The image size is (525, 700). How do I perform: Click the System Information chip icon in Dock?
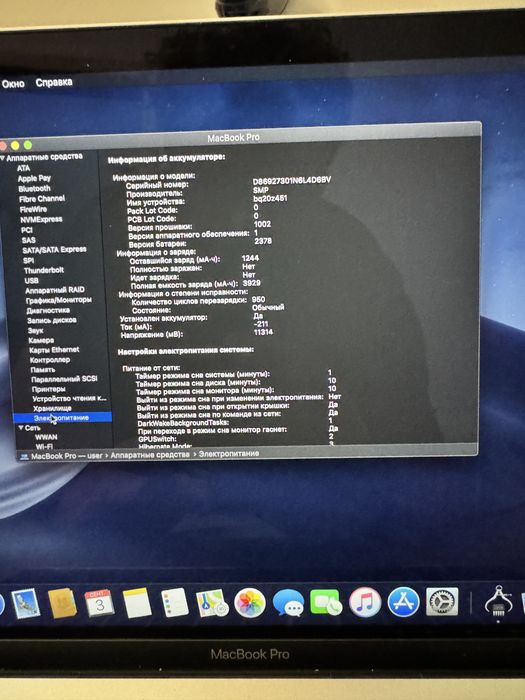[498, 601]
